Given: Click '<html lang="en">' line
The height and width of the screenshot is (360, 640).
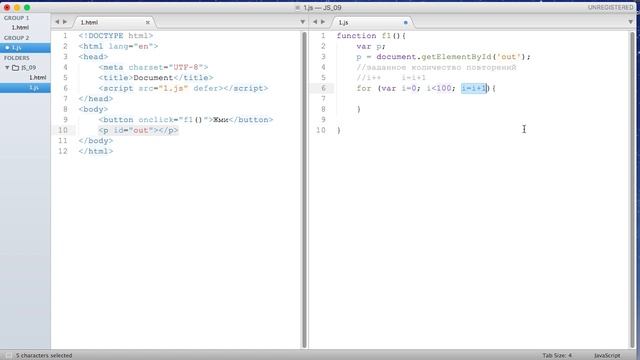Looking at the screenshot, I should (x=118, y=47).
